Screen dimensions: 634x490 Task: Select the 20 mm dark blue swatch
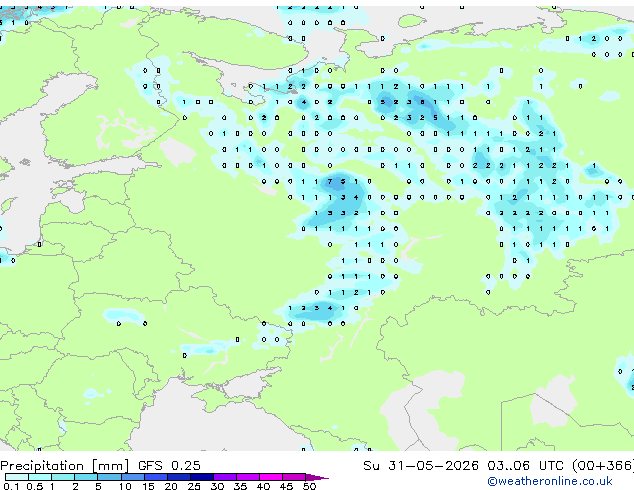(x=178, y=477)
